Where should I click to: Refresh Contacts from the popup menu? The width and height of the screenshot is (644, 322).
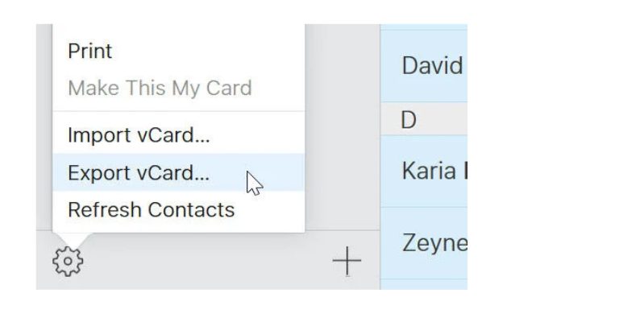click(179, 209)
